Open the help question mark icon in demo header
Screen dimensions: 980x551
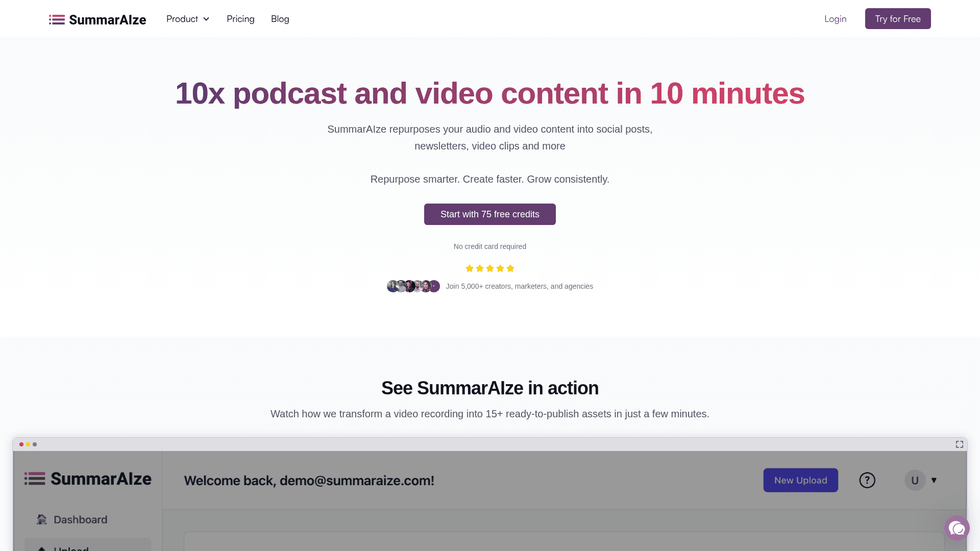[867, 480]
